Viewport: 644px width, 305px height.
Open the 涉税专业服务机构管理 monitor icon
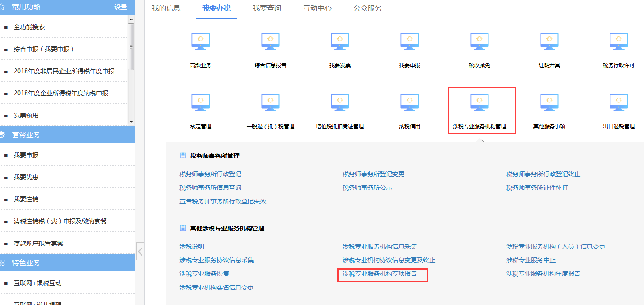480,102
